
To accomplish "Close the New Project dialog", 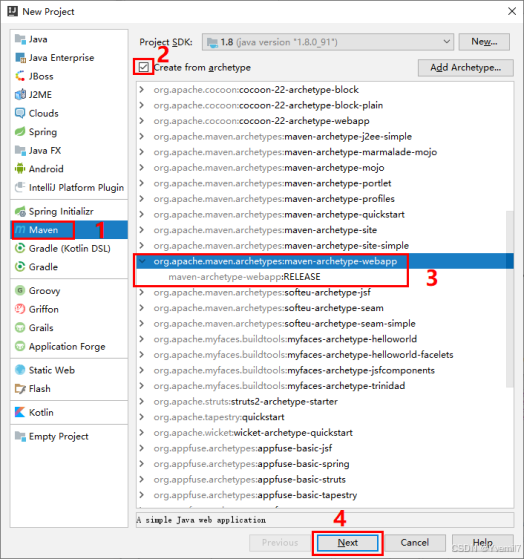I will click(512, 11).
